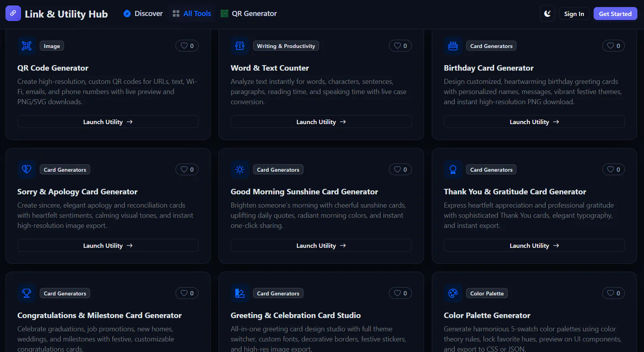The height and width of the screenshot is (352, 644).
Task: Like the Greeting & Celebration Card Studio
Action: 400,293
